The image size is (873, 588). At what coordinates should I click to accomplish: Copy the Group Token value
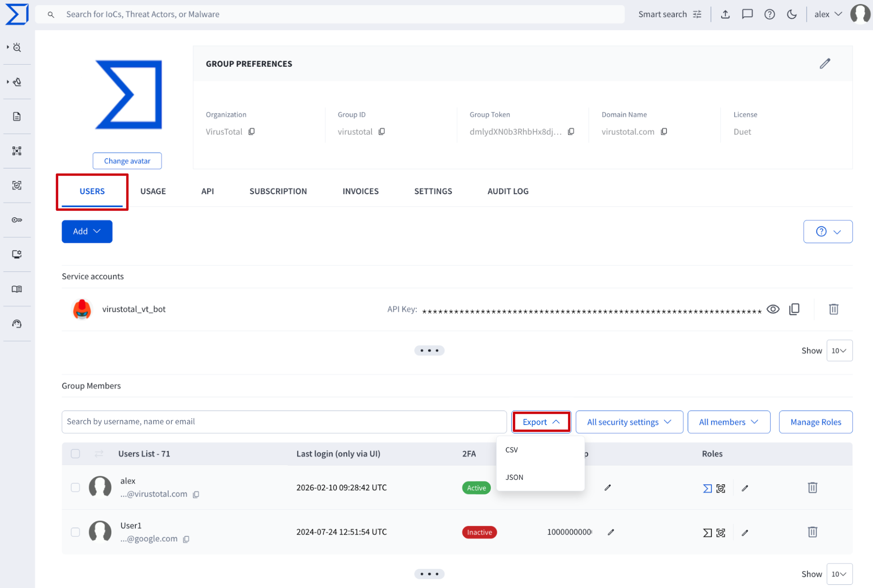(571, 131)
